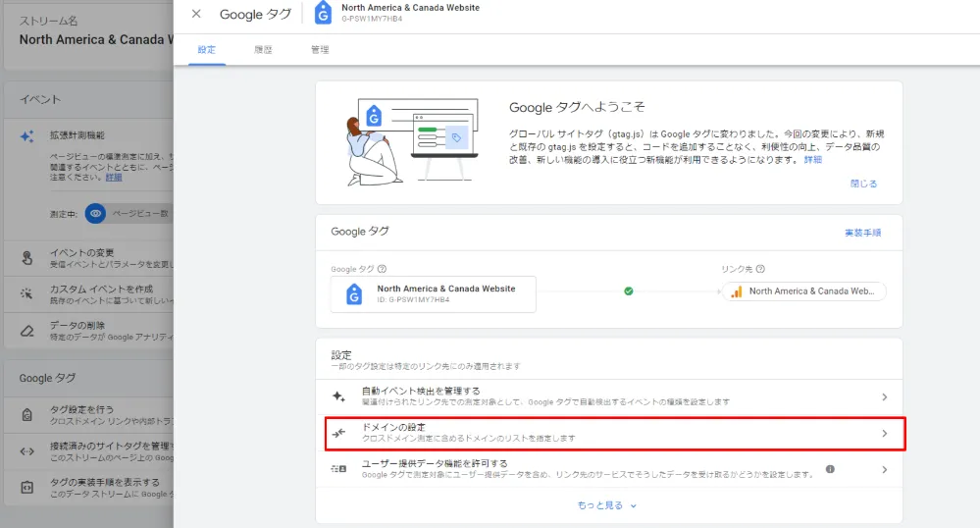980x528 pixels.
Task: Click the カスタム イベントを作成 cursor-sparkle icon
Action: click(x=26, y=293)
